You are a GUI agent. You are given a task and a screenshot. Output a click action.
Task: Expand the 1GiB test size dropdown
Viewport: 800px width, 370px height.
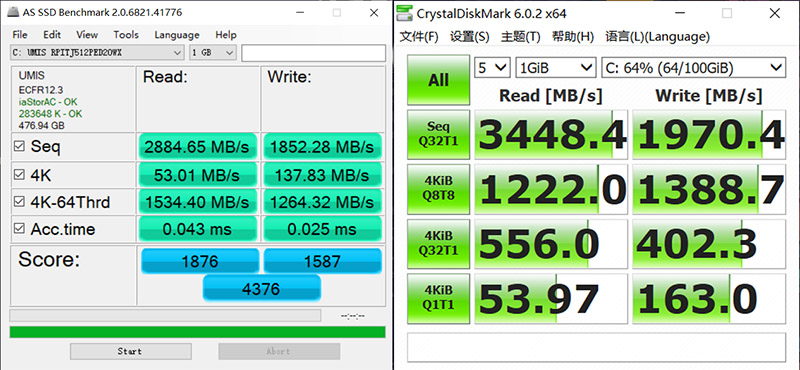click(556, 67)
